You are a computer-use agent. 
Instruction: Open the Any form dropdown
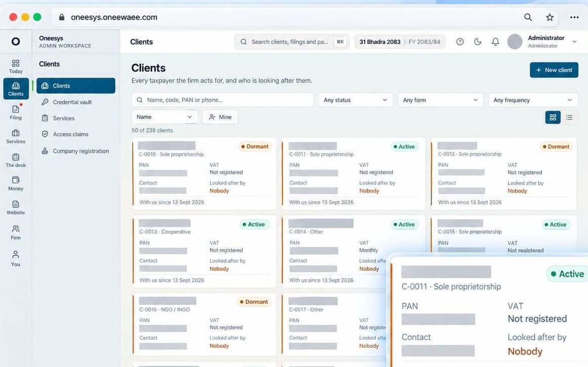[440, 100]
